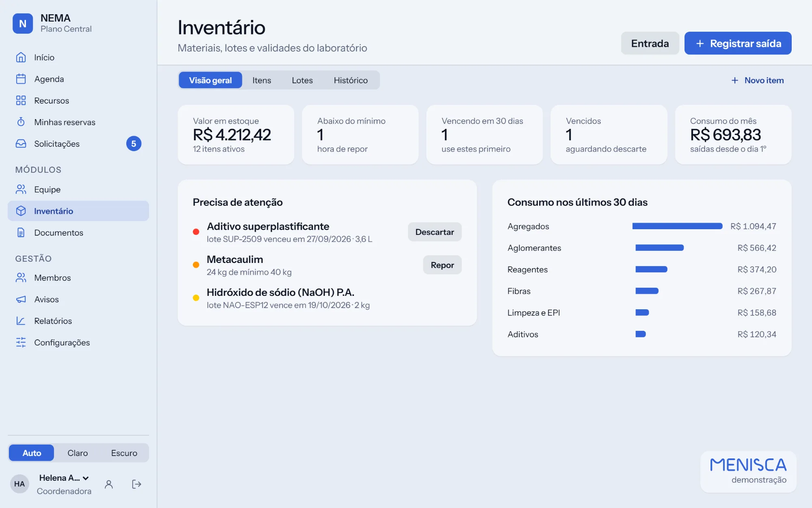Click the Documentos file icon
Screen dimensions: 812x508
pos(21,232)
